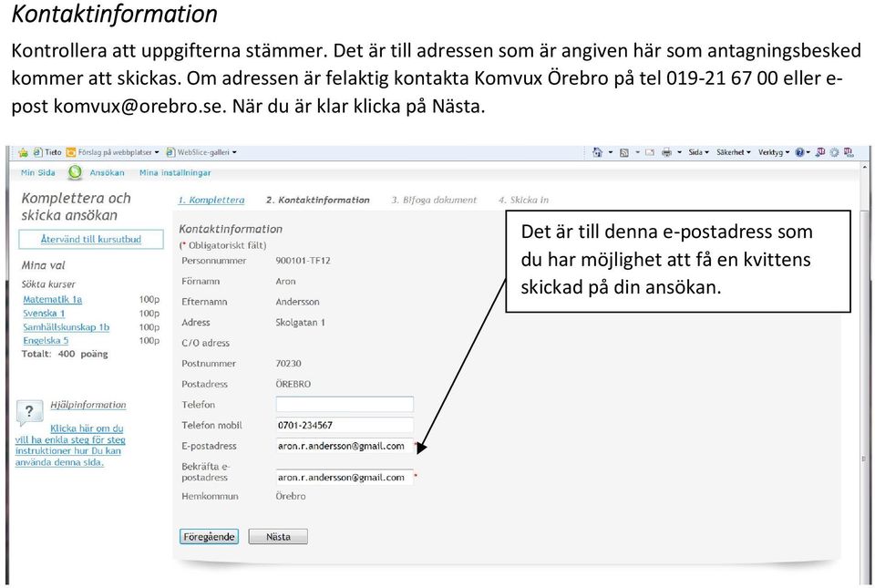The image size is (875, 588).
Task: Expand the Home icon dropdown arrow
Action: click(611, 152)
